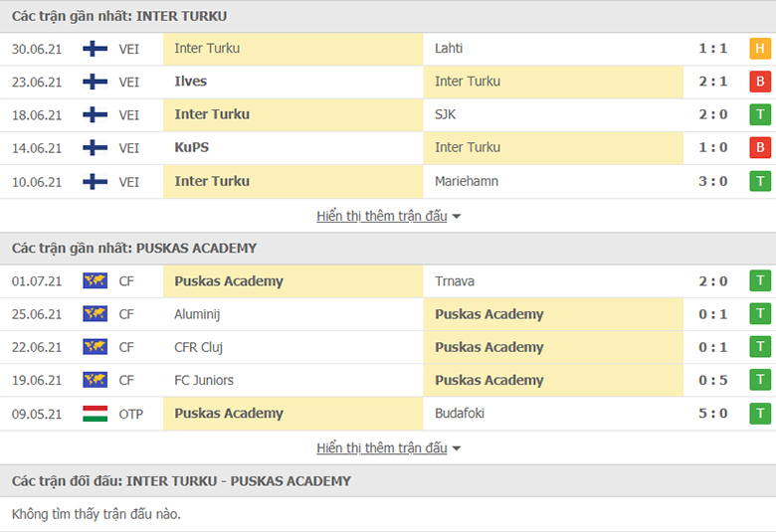The height and width of the screenshot is (532, 776).
Task: Click the 2 : 0 score of Trnava match
Action: 713,281
